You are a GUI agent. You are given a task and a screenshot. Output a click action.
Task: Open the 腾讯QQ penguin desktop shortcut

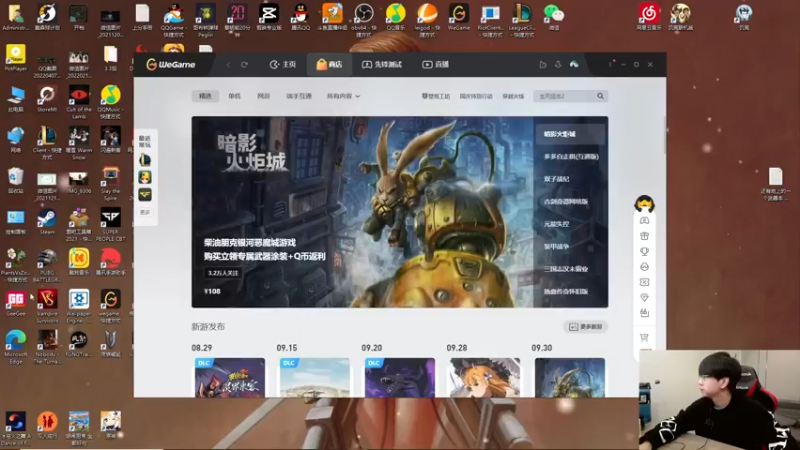[x=301, y=16]
